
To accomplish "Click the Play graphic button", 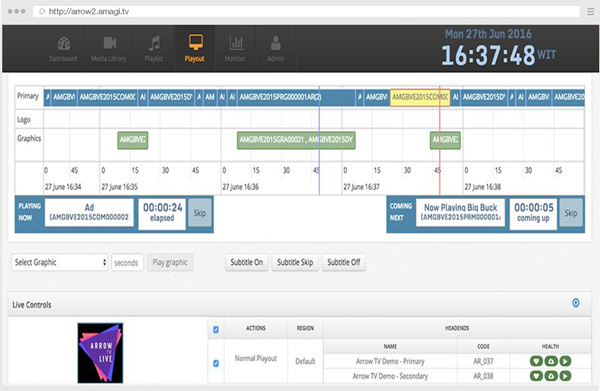I will pos(170,262).
